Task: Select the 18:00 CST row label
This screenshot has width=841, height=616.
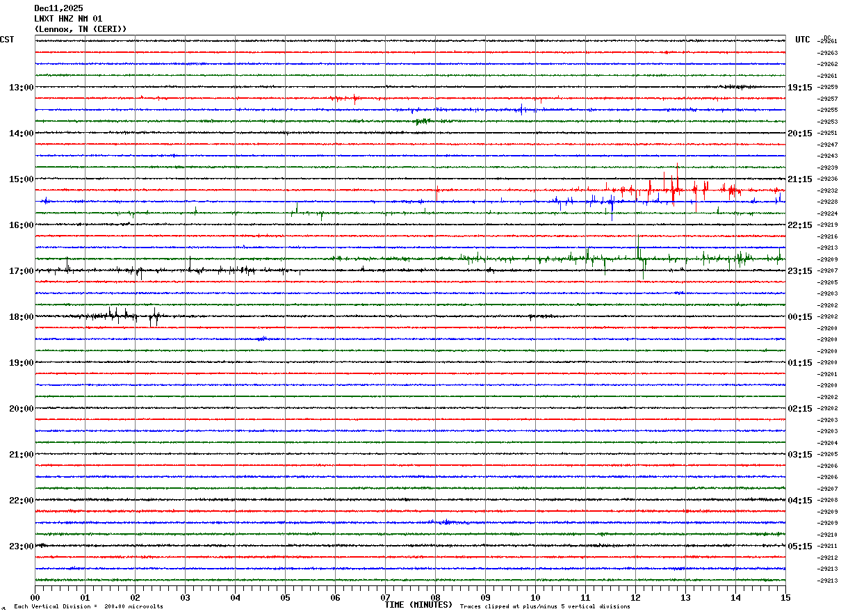Action: click(x=21, y=317)
